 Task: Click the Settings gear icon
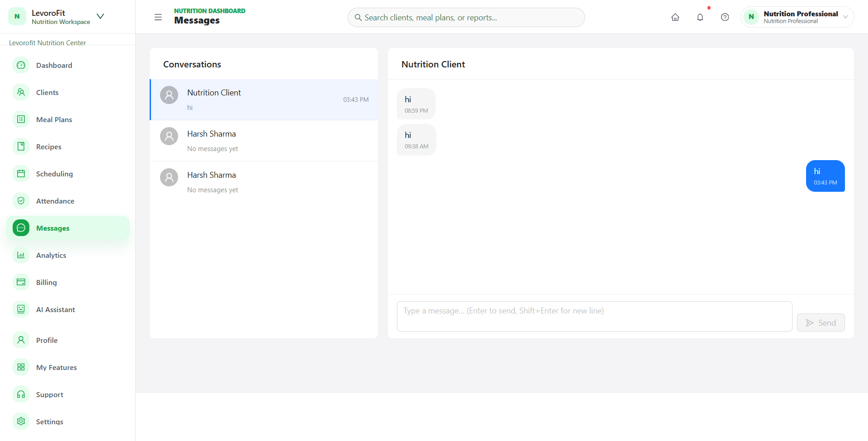coord(21,422)
